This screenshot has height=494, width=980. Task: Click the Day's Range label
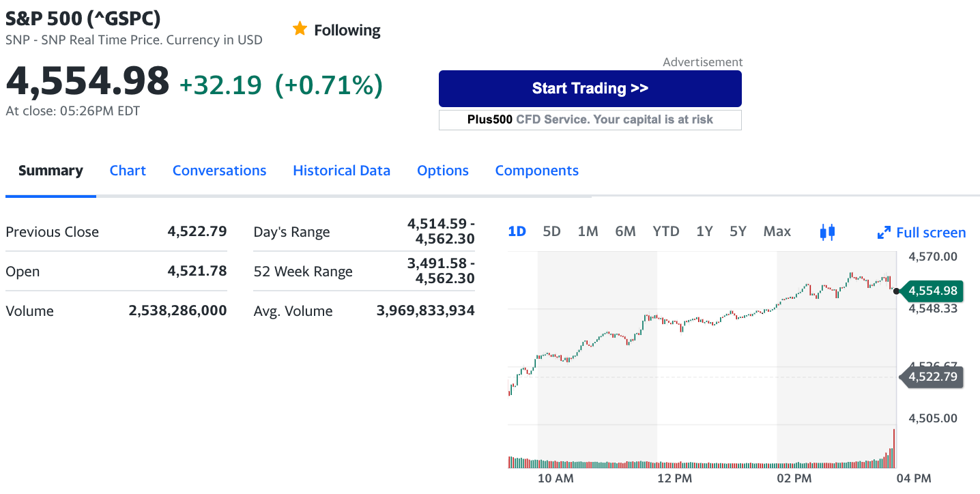[291, 232]
